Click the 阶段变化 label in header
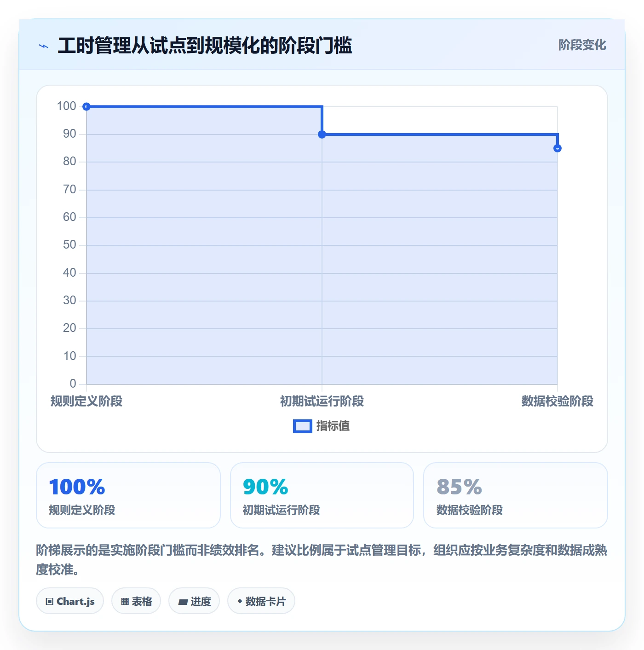This screenshot has width=644, height=650. 582,45
